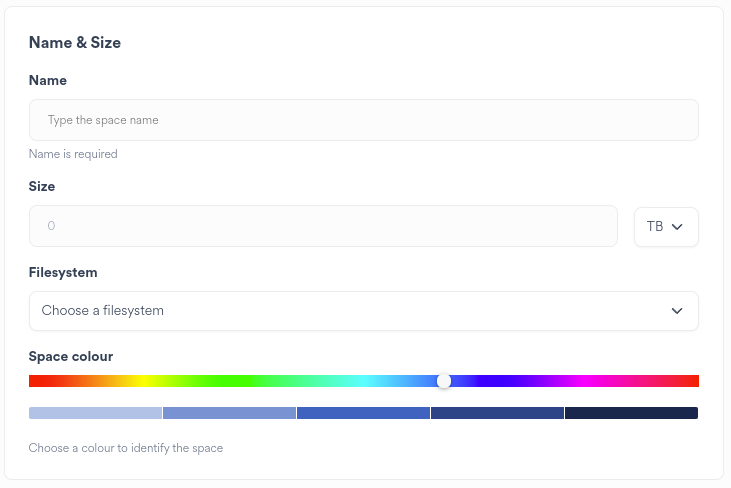Grab the white handle on the hue slider
Image resolution: width=731 pixels, height=488 pixels.
444,381
